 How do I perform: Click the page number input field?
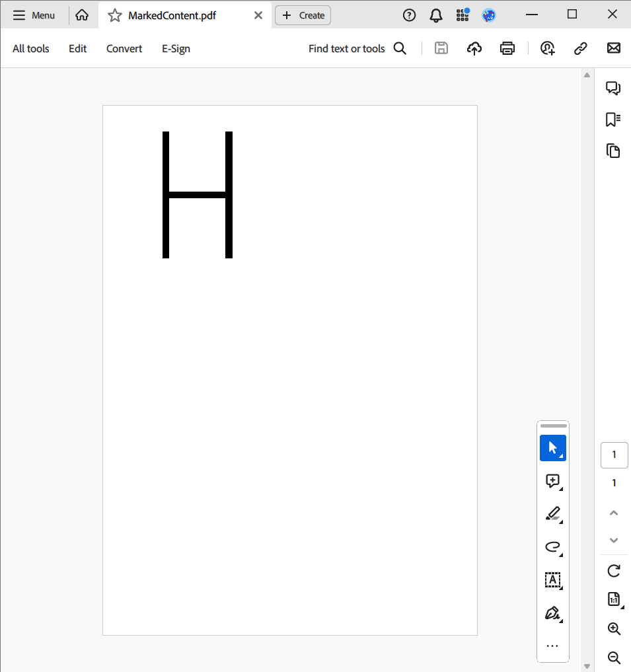point(614,455)
